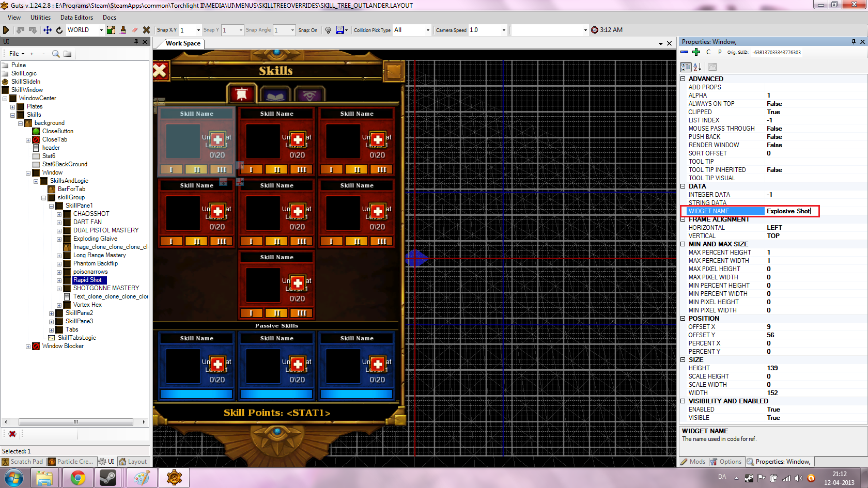Image resolution: width=868 pixels, height=488 pixels.
Task: Click the magnifier search icon in UI panel
Action: tap(56, 54)
